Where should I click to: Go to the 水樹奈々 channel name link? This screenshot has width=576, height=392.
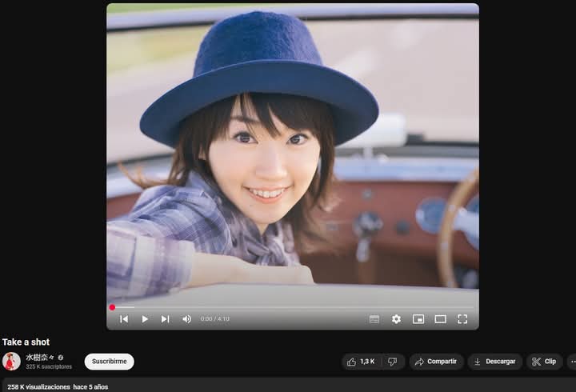tap(40, 358)
